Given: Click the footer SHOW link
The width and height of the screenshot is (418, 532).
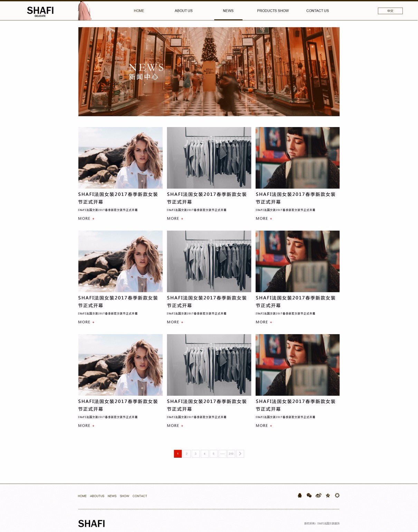Looking at the screenshot, I should click(124, 496).
